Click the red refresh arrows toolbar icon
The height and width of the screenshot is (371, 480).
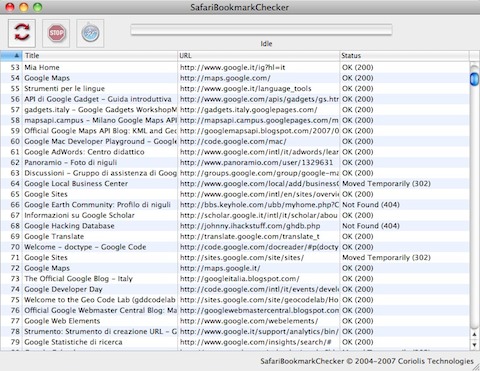coord(22,33)
